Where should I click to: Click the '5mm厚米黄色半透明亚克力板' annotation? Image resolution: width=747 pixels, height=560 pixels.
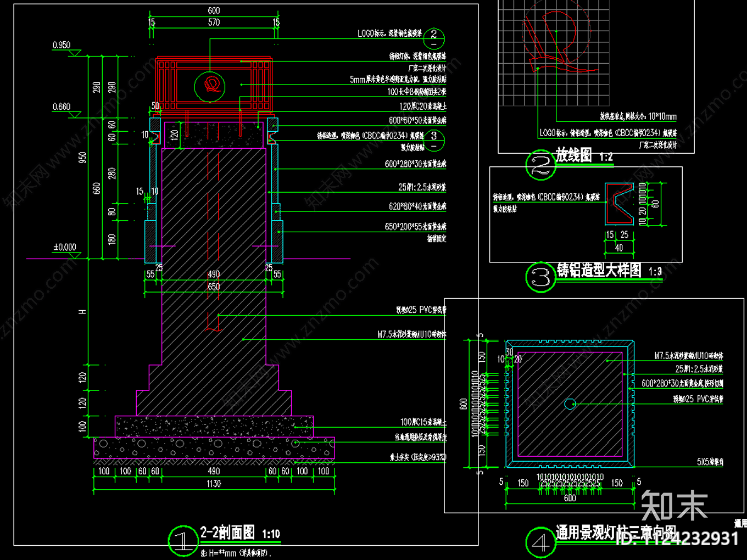(398, 80)
